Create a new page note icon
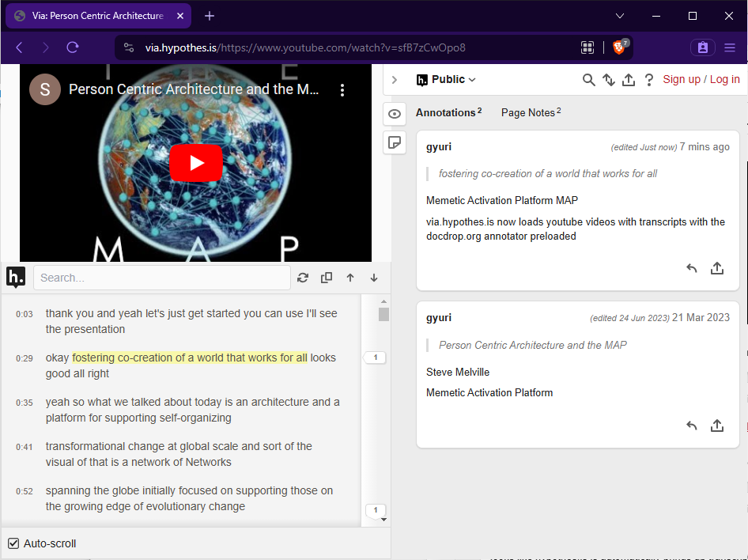The height and width of the screenshot is (560, 748). 395,142
